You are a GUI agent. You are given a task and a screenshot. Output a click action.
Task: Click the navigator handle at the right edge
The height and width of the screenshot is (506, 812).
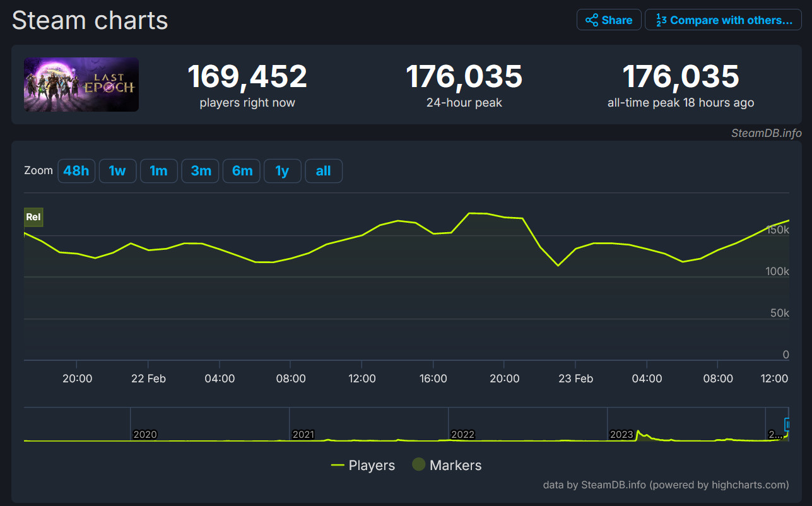pos(787,425)
